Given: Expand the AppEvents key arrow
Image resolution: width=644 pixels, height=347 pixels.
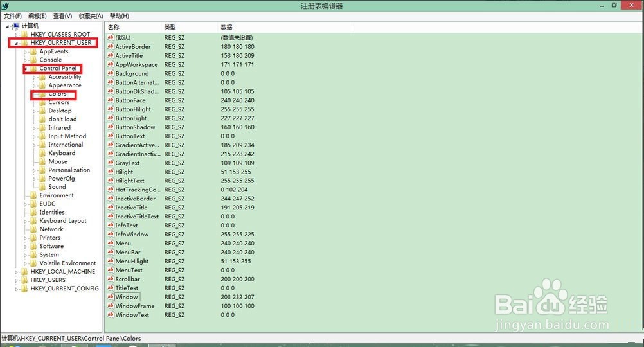Looking at the screenshot, I should pyautogui.click(x=26, y=52).
